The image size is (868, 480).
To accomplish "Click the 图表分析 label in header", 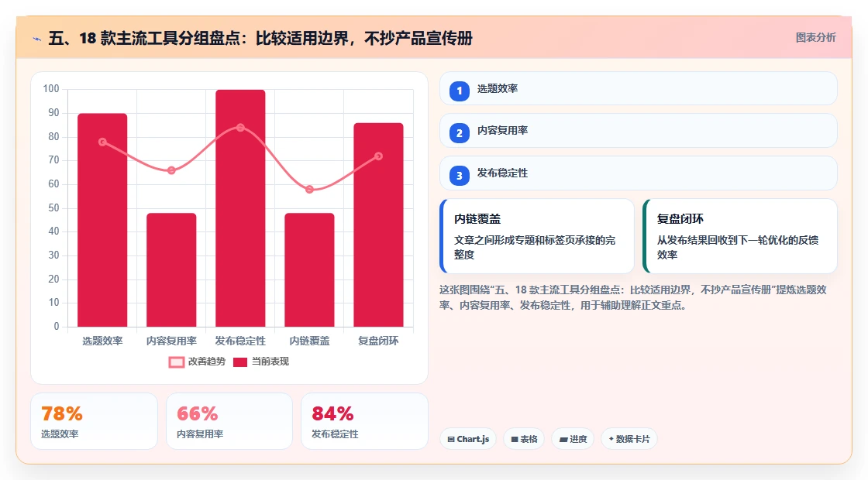I will pyautogui.click(x=815, y=38).
